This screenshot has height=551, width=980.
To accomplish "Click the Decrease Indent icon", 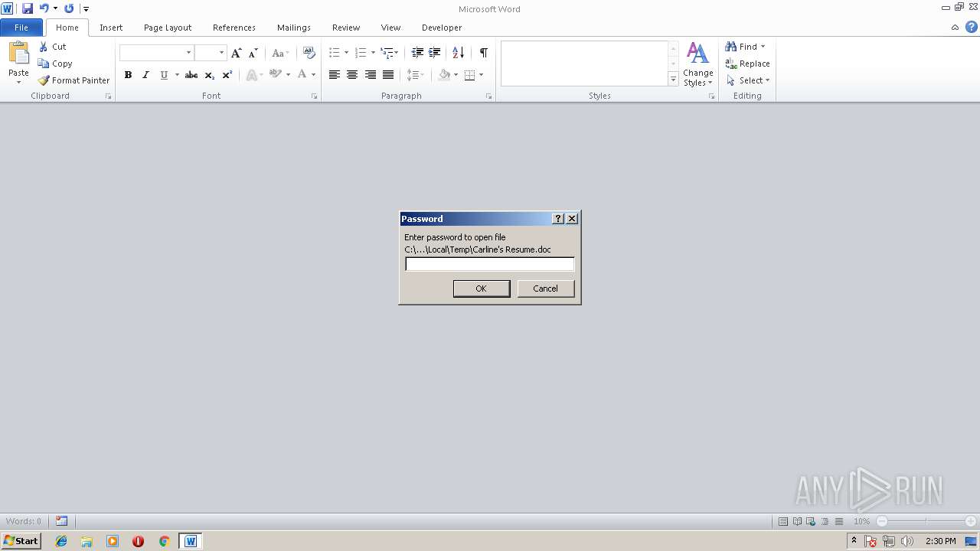I will (x=417, y=53).
